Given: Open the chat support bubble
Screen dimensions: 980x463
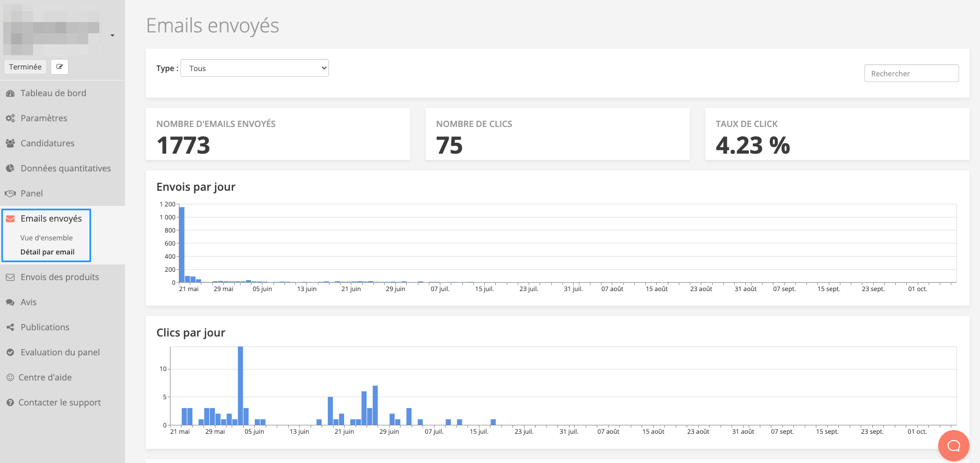Looking at the screenshot, I should click(953, 446).
